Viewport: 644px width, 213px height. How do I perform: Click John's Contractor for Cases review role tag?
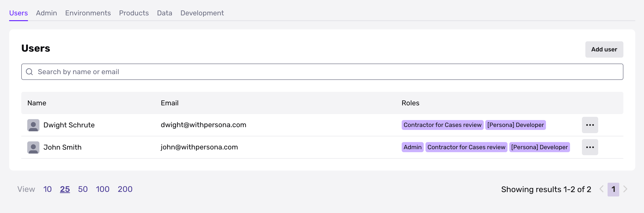466,147
